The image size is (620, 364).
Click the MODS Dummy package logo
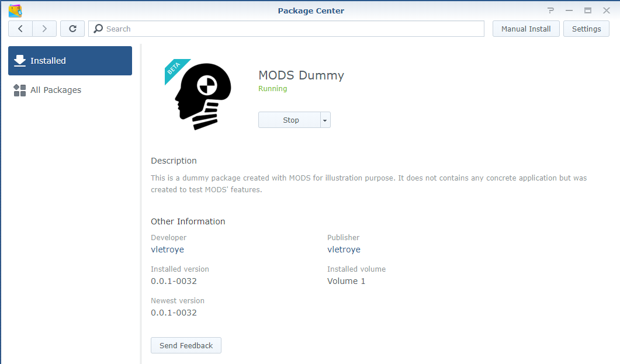click(203, 96)
